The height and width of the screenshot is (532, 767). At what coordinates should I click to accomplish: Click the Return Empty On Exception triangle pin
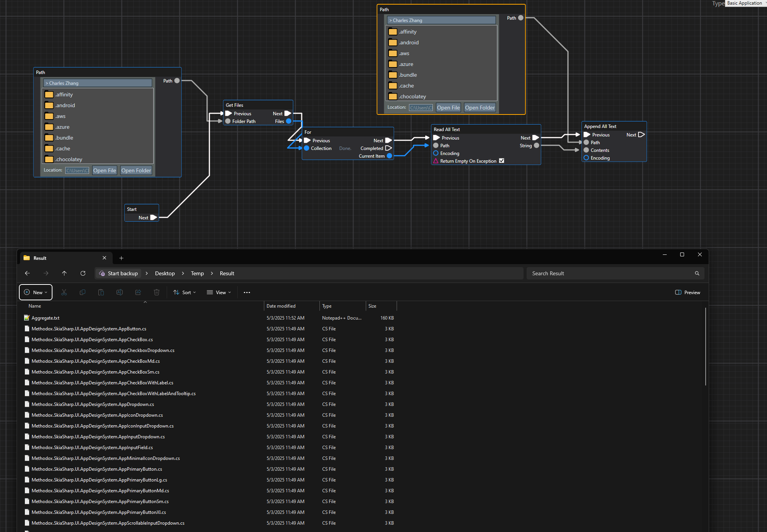tap(436, 161)
